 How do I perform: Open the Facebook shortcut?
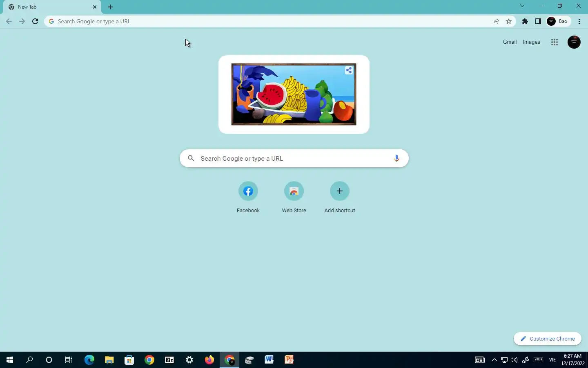tap(248, 198)
